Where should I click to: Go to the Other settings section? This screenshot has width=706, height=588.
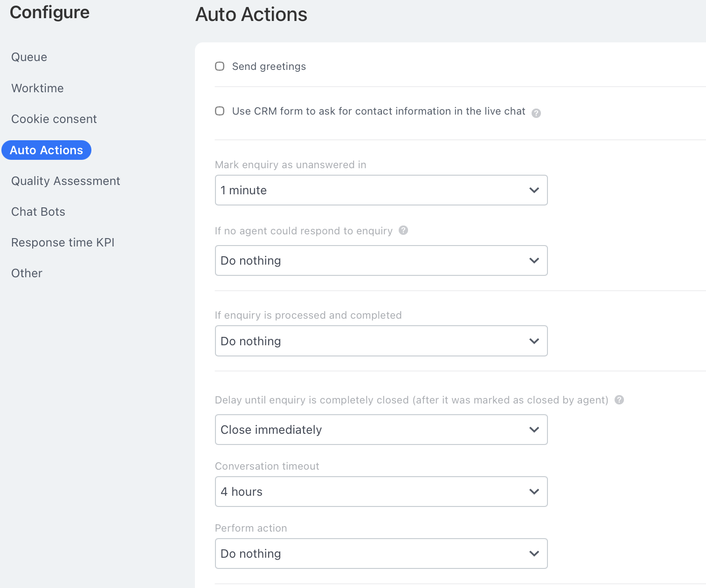tap(27, 273)
